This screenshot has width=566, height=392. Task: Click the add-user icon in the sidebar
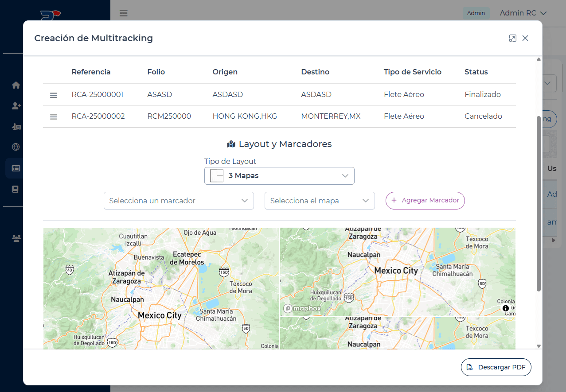16,106
